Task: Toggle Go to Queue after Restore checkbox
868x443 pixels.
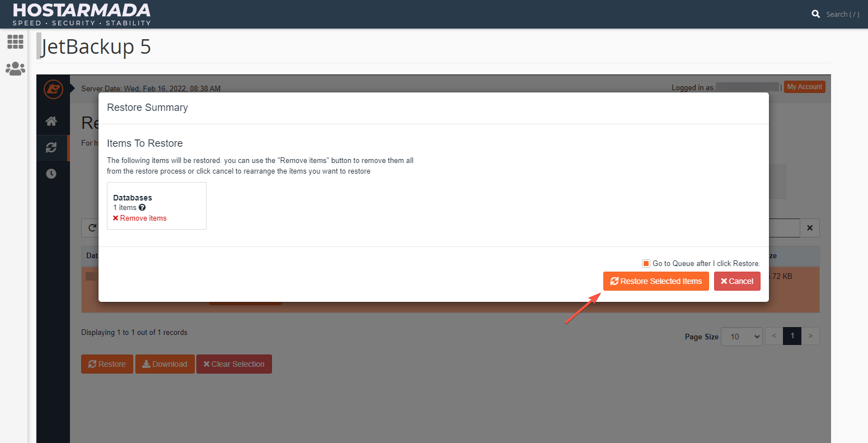Action: pyautogui.click(x=646, y=263)
